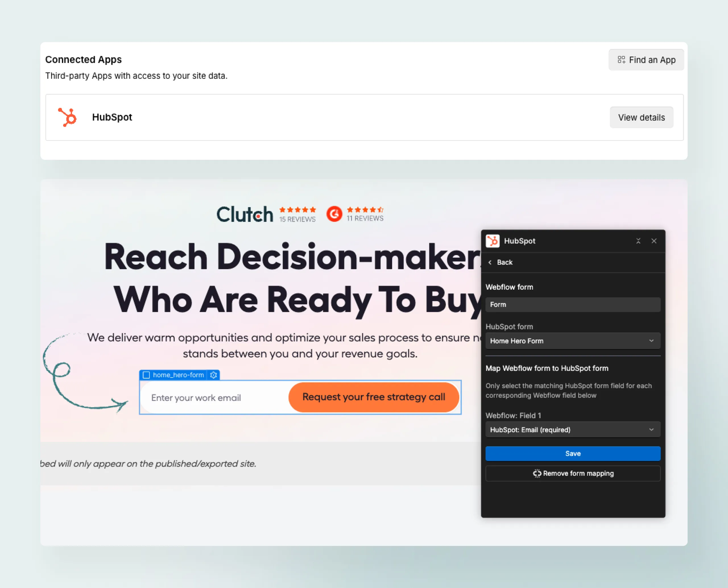Click the Clutch five-star rating
This screenshot has height=588, width=728.
tap(297, 210)
